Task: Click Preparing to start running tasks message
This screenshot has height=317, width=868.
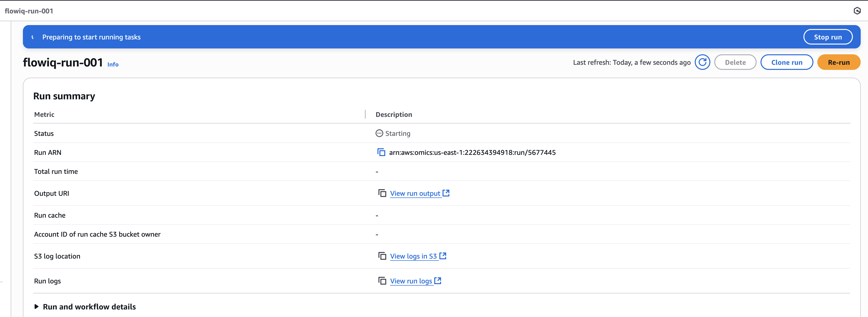Action: [91, 37]
